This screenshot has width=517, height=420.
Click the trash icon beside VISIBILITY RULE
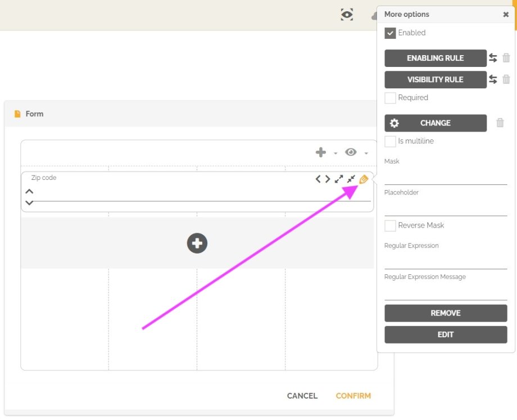pos(506,79)
